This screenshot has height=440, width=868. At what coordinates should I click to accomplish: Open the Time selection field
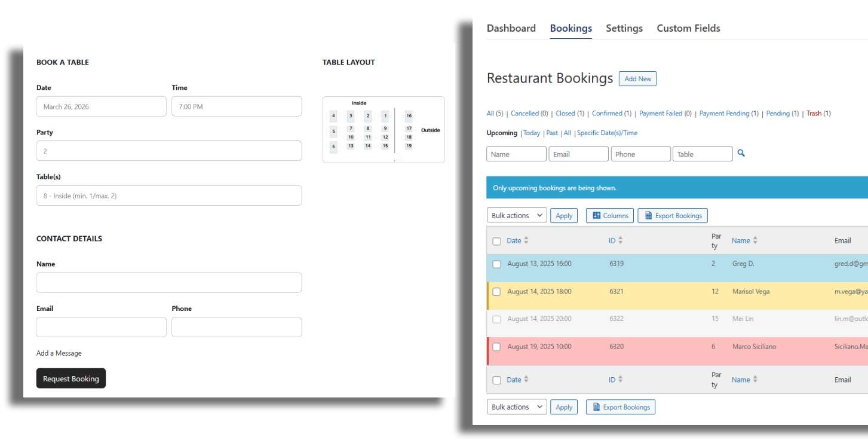(237, 106)
